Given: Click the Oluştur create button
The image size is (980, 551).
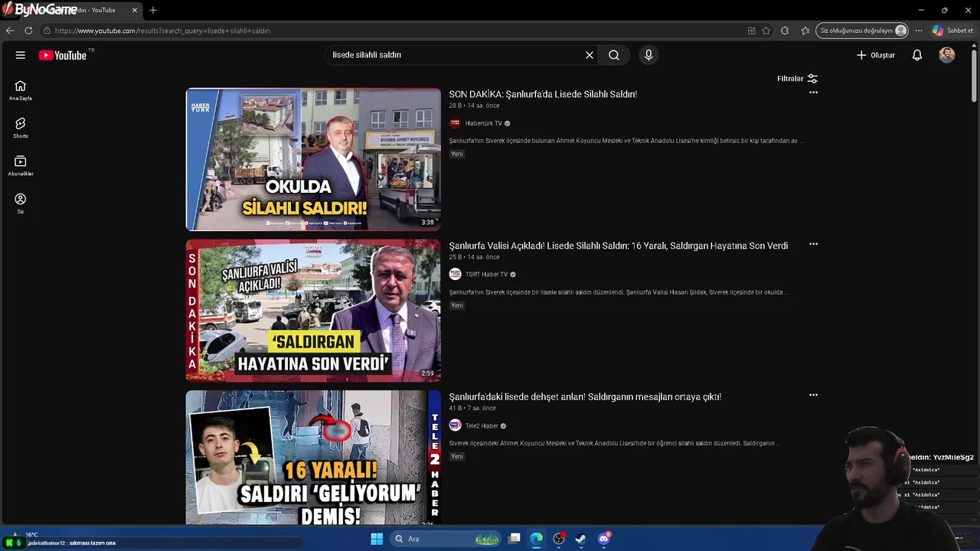Looking at the screenshot, I should pyautogui.click(x=876, y=55).
